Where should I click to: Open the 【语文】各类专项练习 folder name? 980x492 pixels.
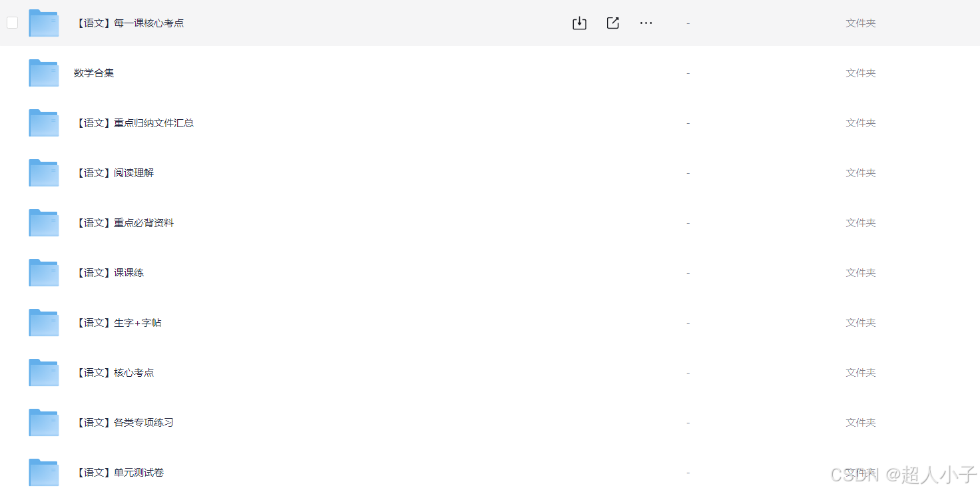pos(124,423)
